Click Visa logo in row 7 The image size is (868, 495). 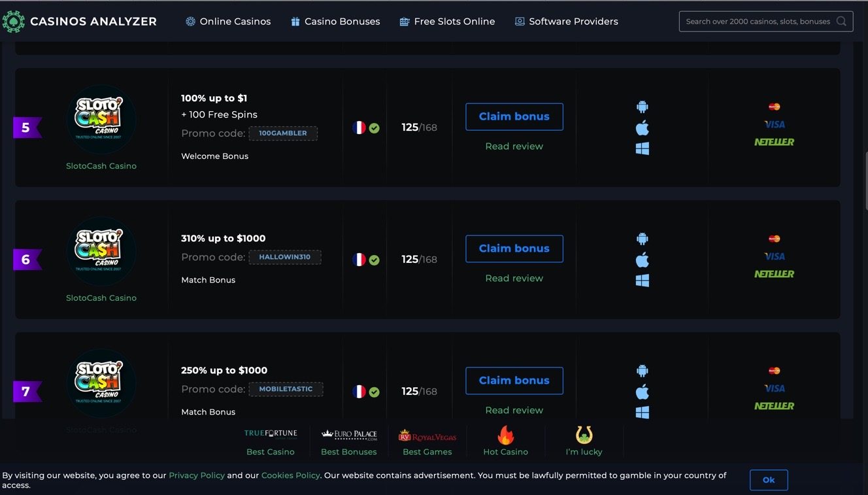[775, 388]
